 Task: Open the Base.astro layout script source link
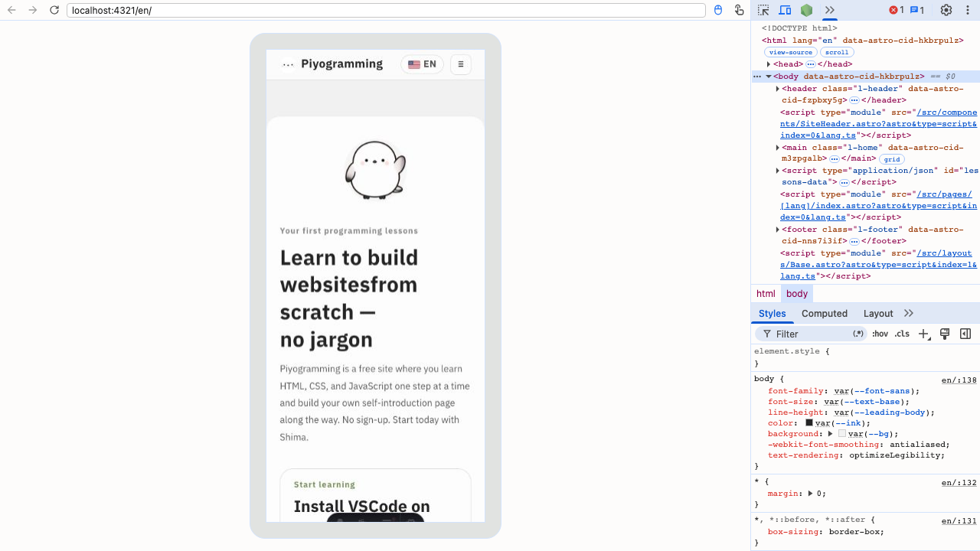click(879, 264)
